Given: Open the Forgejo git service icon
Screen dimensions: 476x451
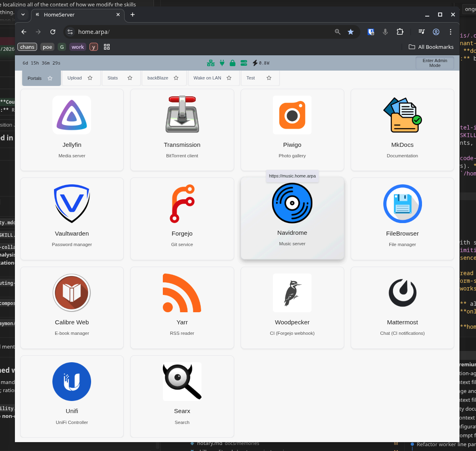Looking at the screenshot, I should 182,204.
